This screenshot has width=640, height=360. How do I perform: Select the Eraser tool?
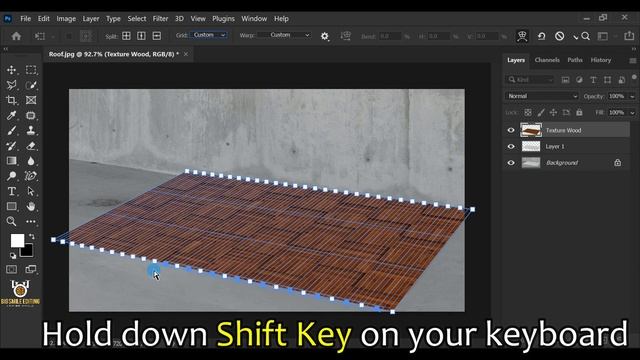point(31,146)
